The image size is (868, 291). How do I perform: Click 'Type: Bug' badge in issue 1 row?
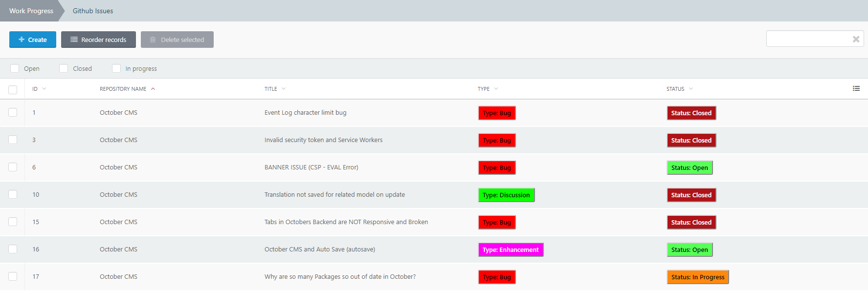tap(497, 113)
